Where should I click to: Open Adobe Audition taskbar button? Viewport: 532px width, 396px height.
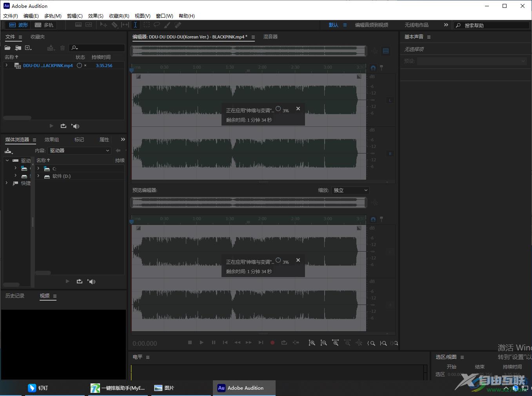[x=244, y=388]
